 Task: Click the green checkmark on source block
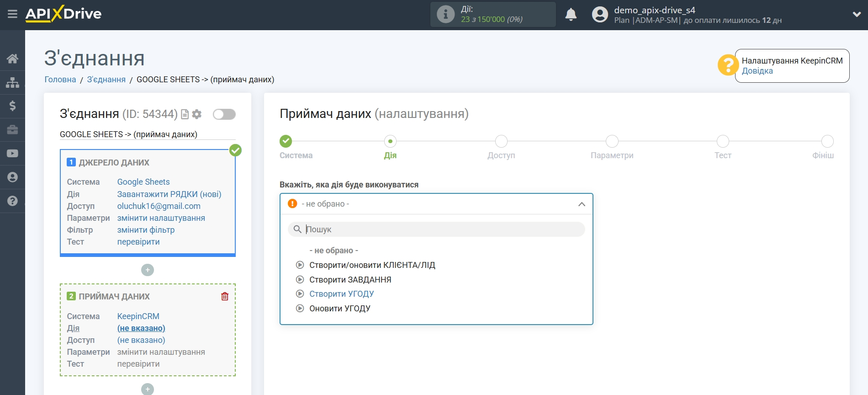point(235,150)
